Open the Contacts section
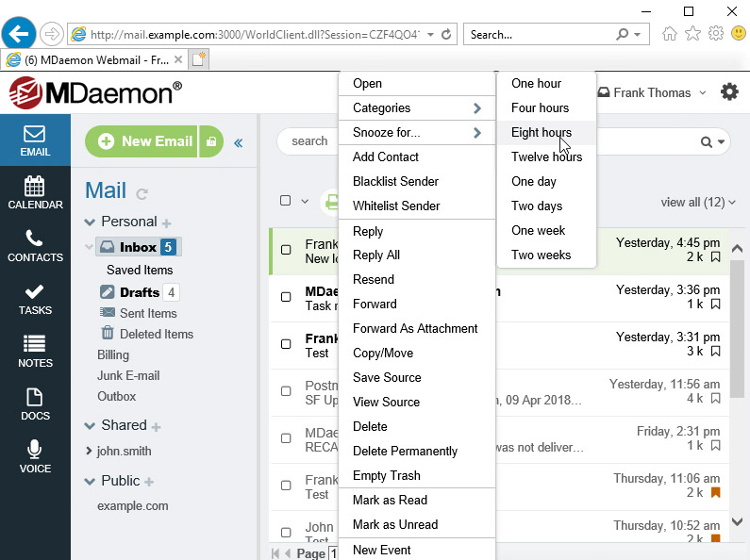This screenshot has width=750, height=560. coord(35,246)
